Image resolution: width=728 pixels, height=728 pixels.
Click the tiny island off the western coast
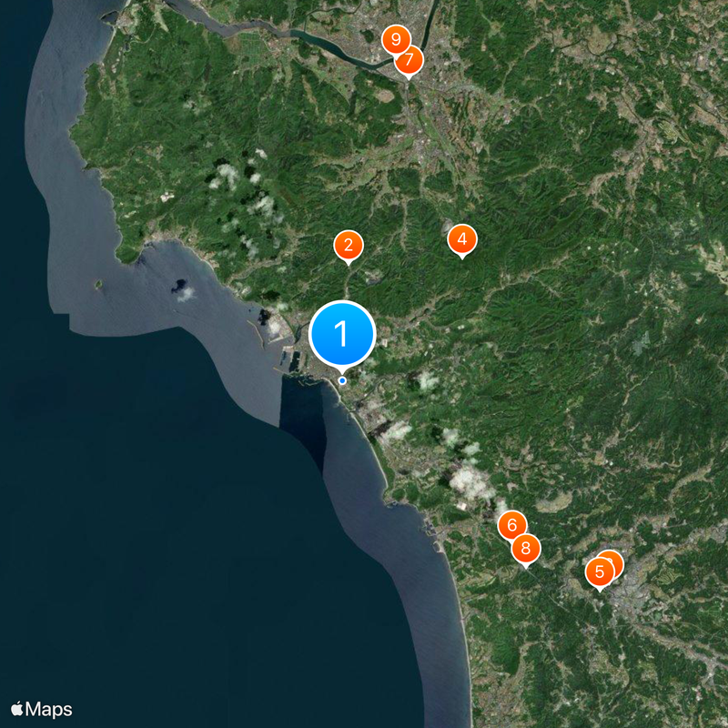click(98, 284)
